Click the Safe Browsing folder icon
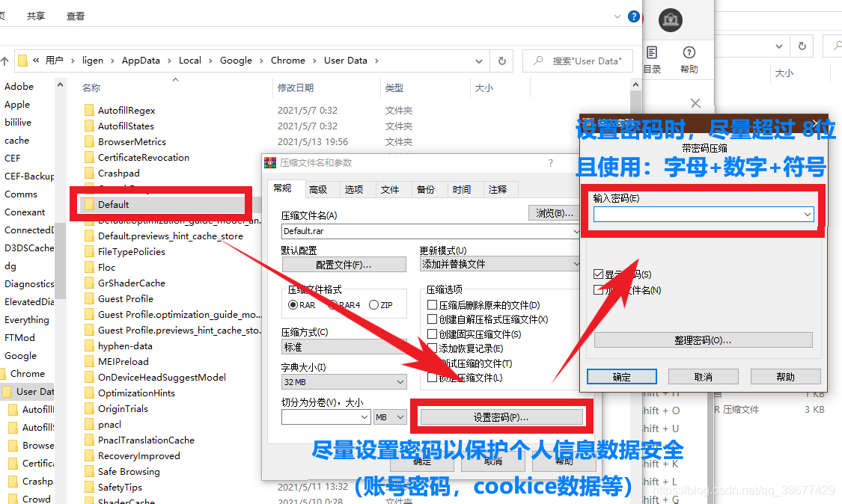 point(89,471)
